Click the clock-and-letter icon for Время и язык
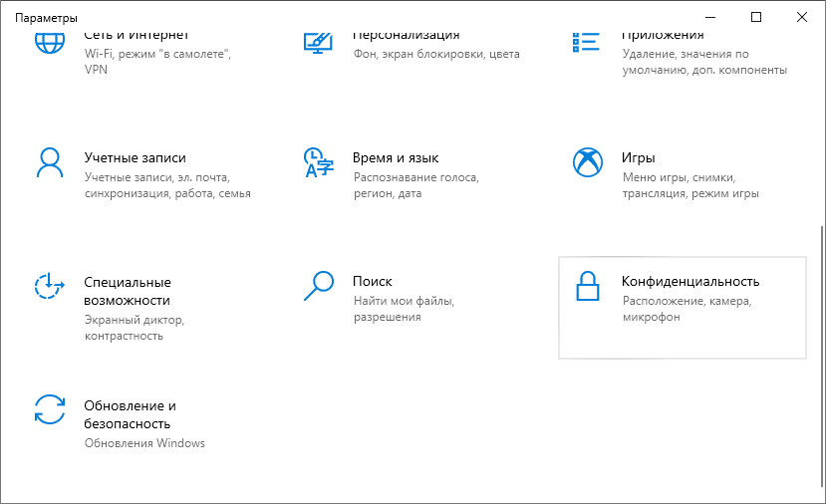 click(x=317, y=161)
